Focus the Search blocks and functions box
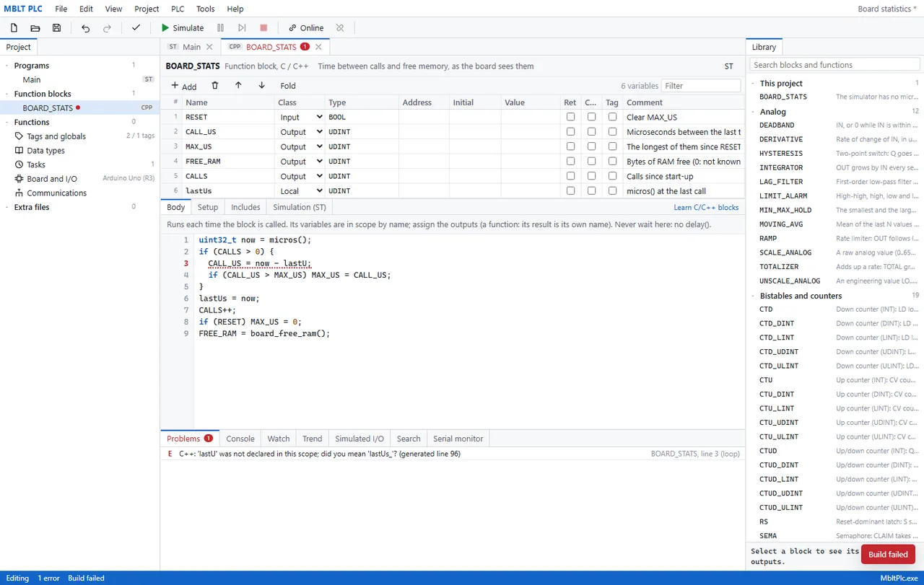Viewport: 924px width, 585px height. [x=834, y=65]
